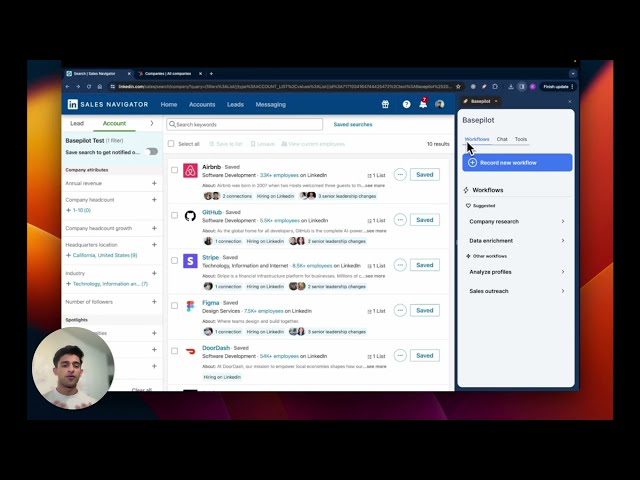Open the profile avatar in header

coord(440,104)
